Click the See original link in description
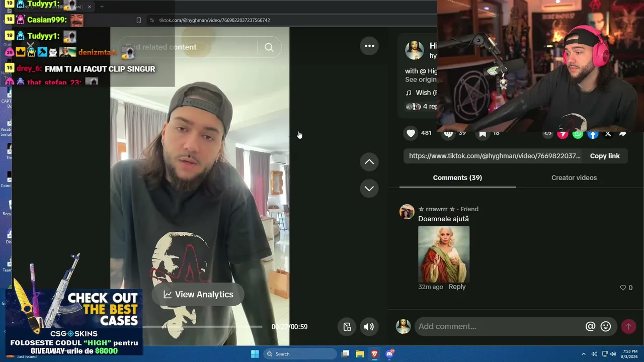 [421, 79]
